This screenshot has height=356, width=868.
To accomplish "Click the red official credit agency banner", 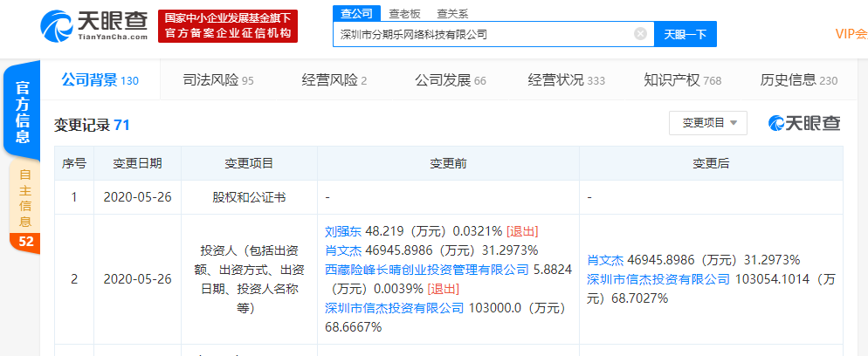I will click(x=228, y=26).
